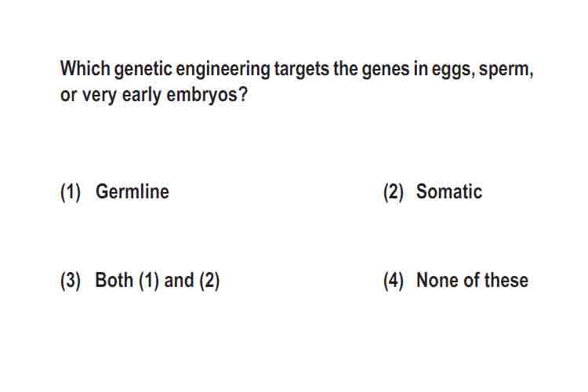Click the (3) number before Both

click(71, 281)
